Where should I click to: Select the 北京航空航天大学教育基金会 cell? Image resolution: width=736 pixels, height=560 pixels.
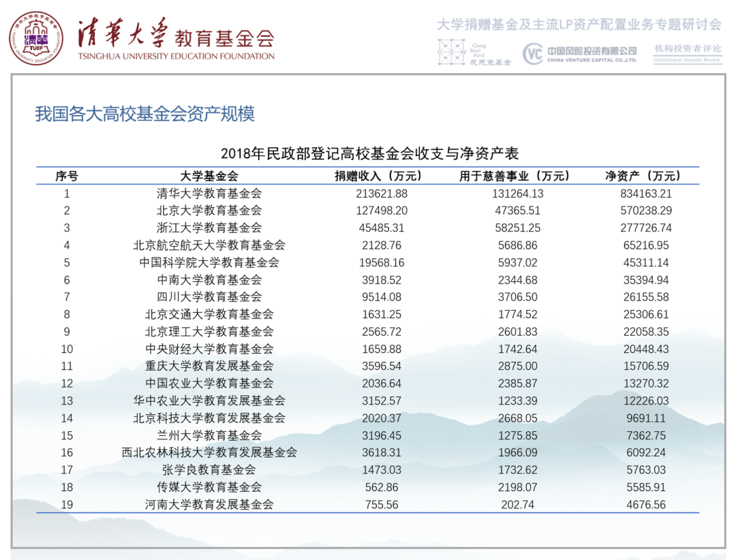click(x=209, y=245)
